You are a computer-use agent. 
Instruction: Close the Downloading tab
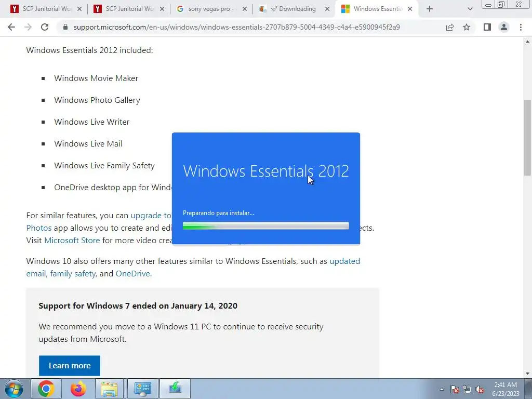(327, 9)
